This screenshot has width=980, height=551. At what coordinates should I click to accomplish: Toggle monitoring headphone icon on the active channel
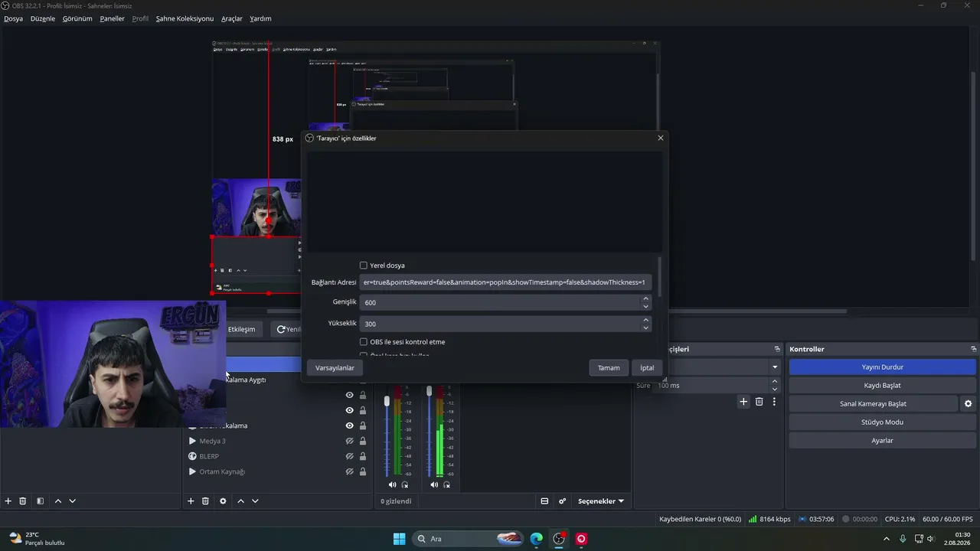(446, 484)
